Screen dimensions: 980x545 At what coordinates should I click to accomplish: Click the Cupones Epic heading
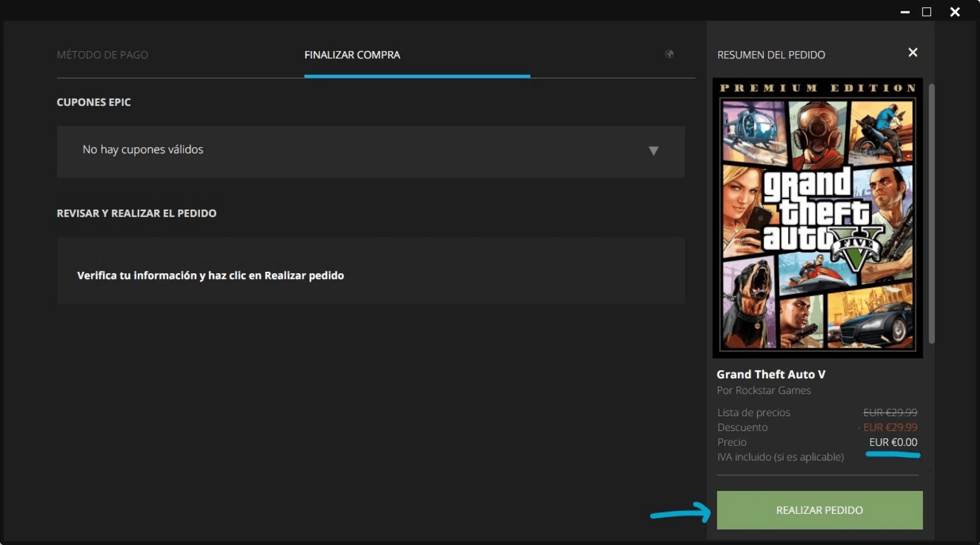point(94,102)
